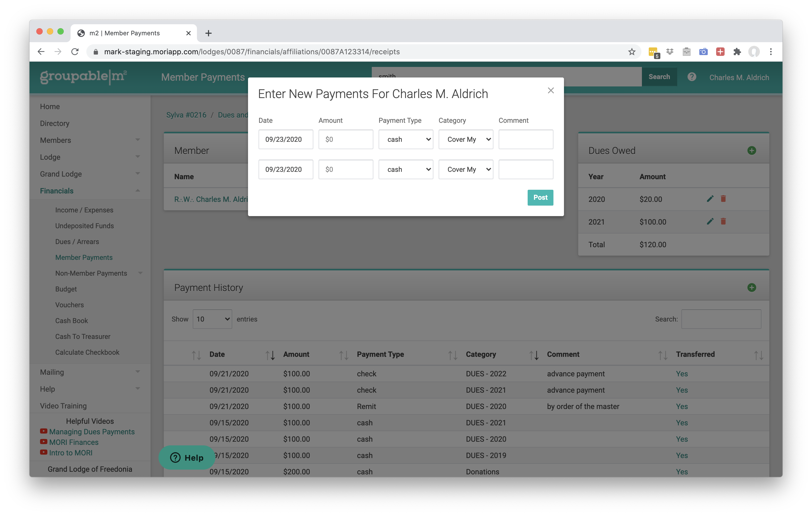Screen dimensions: 812x516
Task: Open the Chrome three-dot menu
Action: 771,52
